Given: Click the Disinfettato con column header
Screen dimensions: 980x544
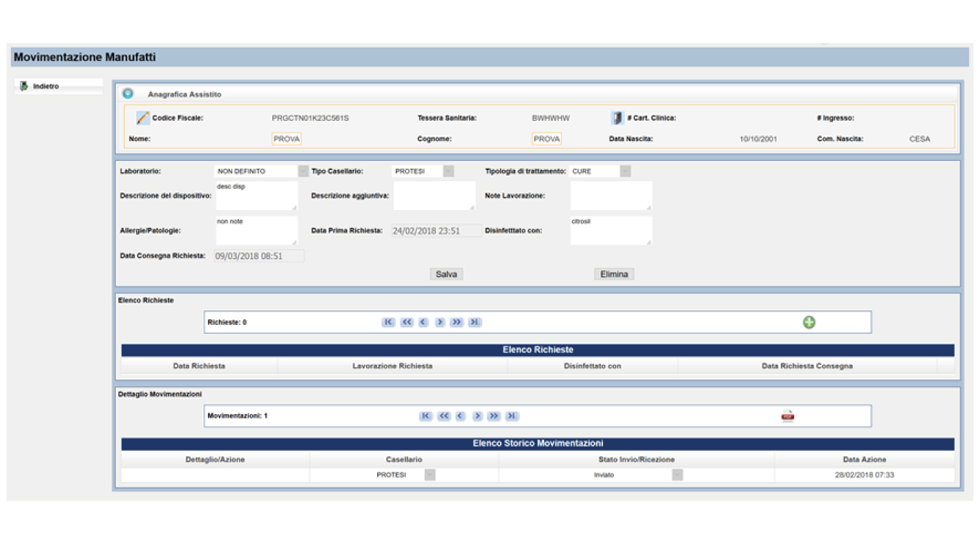Looking at the screenshot, I should 593,366.
